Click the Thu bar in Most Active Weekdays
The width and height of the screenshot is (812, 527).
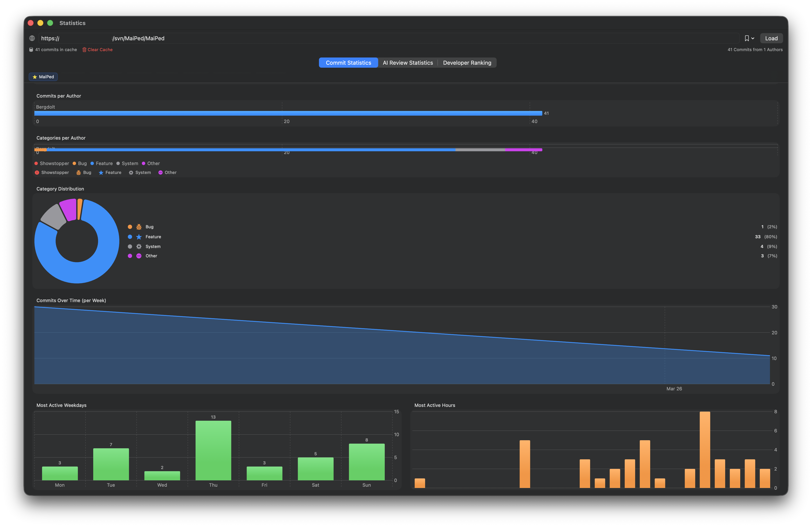click(213, 450)
